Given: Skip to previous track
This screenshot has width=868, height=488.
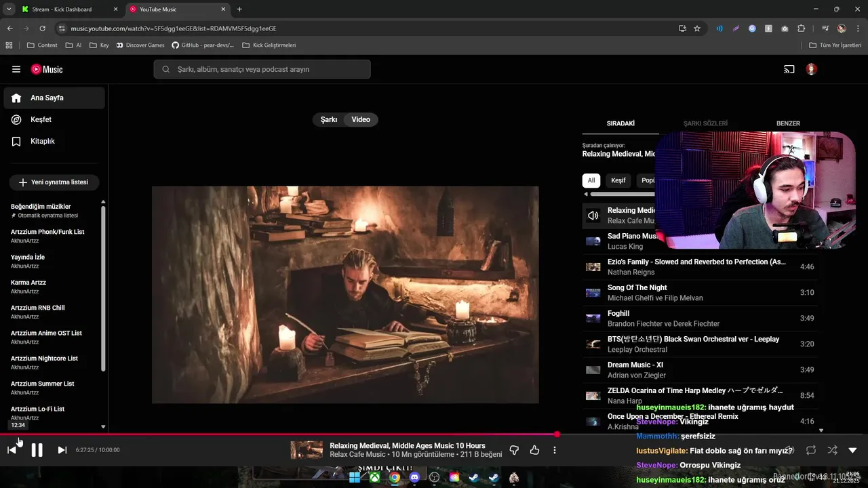Looking at the screenshot, I should click(x=12, y=450).
